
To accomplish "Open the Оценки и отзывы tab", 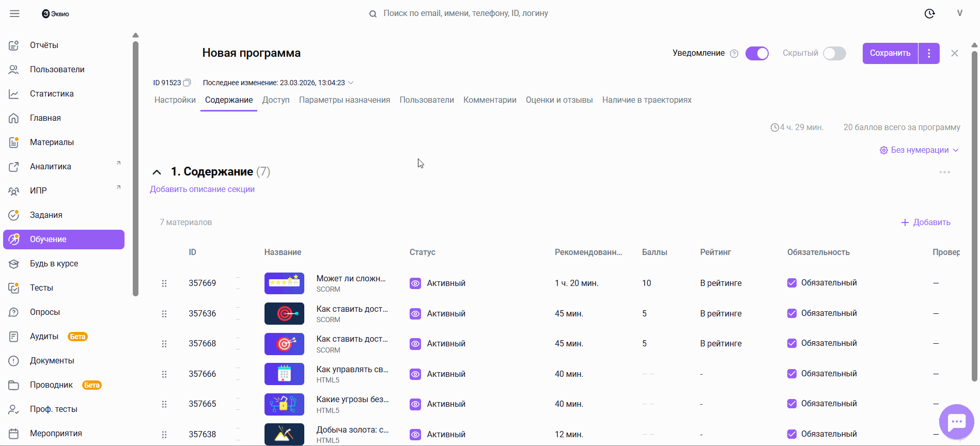I will click(559, 100).
